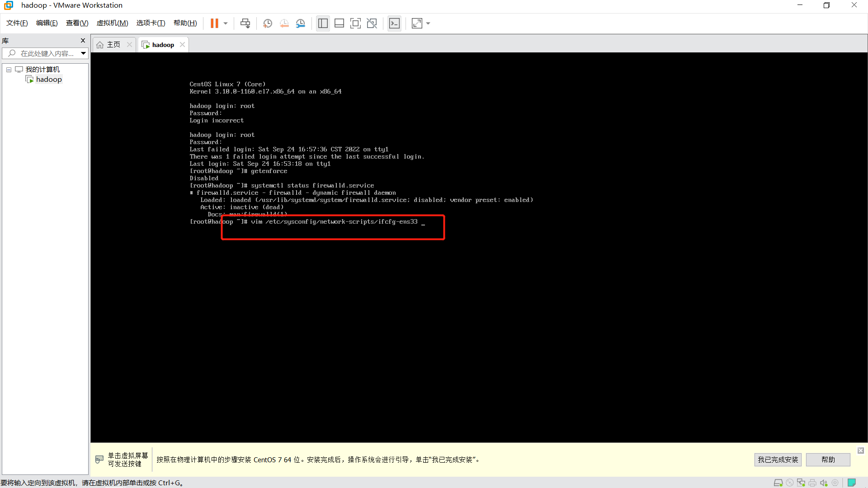The width and height of the screenshot is (868, 488).
Task: Click the 帮助 button in install bar
Action: 828,460
